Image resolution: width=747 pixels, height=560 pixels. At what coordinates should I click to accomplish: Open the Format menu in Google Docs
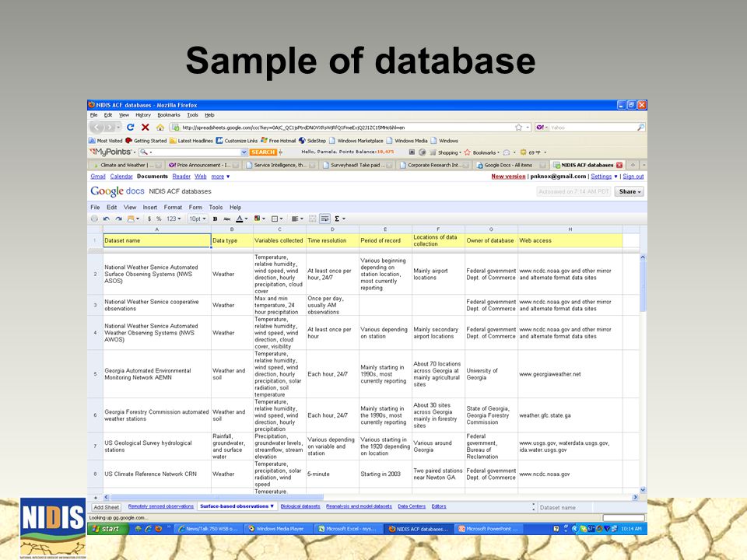173,207
